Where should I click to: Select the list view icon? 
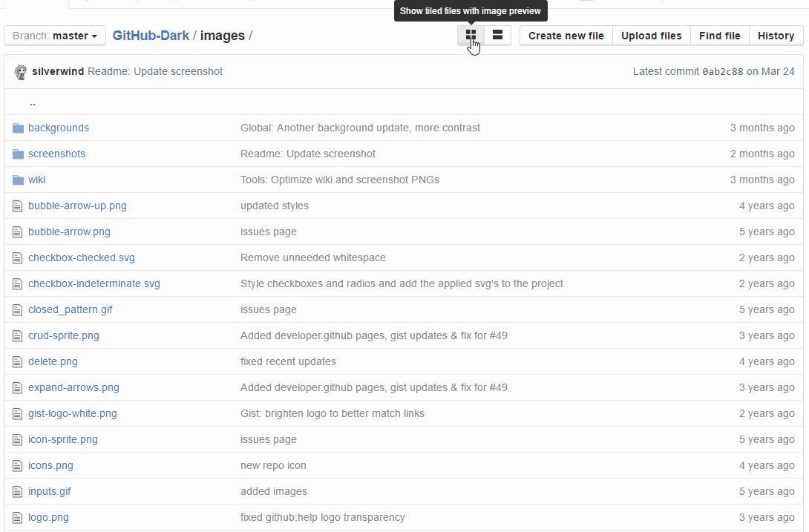point(497,34)
